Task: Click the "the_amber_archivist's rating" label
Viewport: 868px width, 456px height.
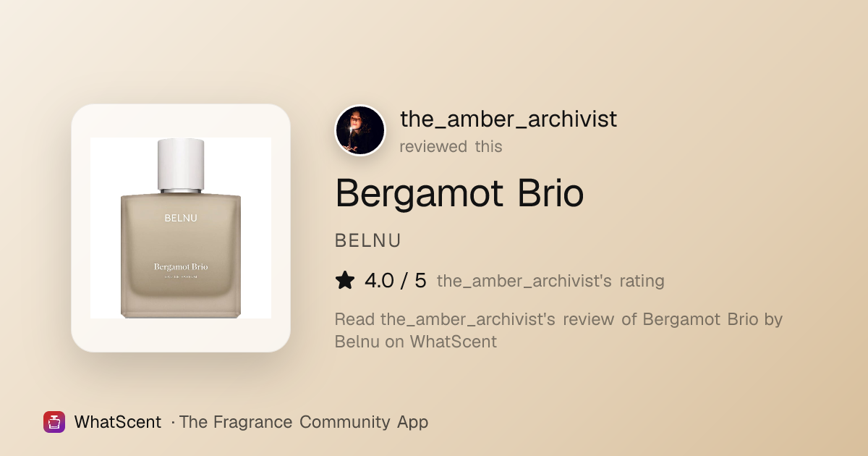Action: 550,281
